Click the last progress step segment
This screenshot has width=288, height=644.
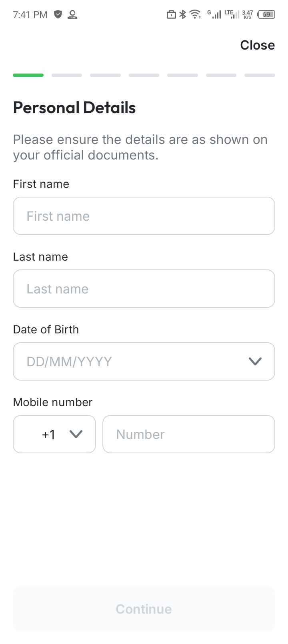260,75
